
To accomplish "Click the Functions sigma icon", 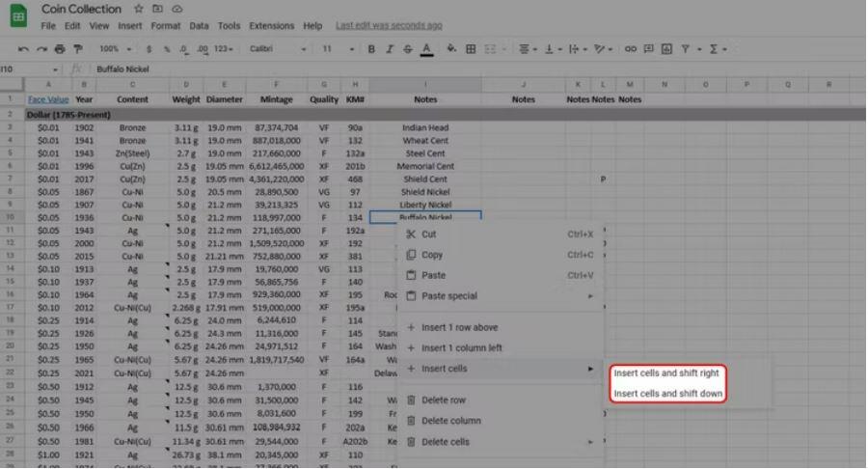I will (x=715, y=48).
